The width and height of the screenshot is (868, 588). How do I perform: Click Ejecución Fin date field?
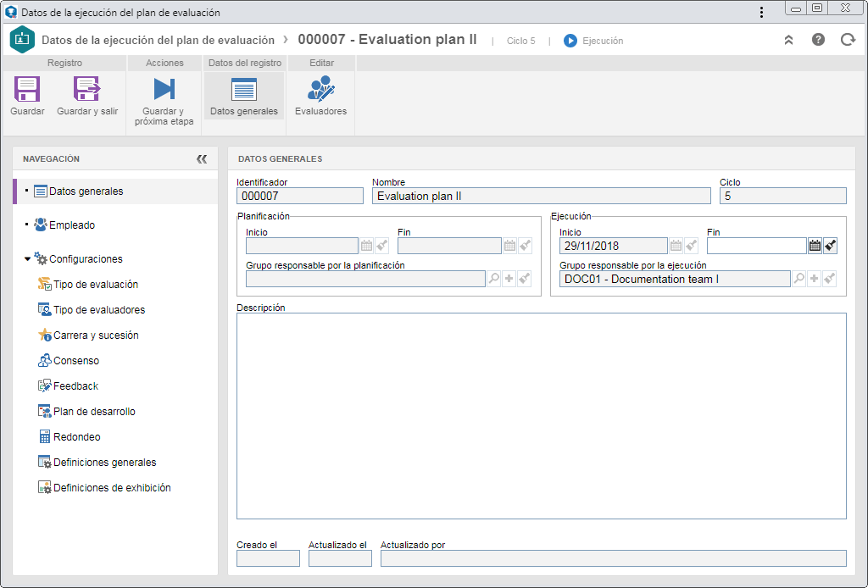pyautogui.click(x=757, y=246)
